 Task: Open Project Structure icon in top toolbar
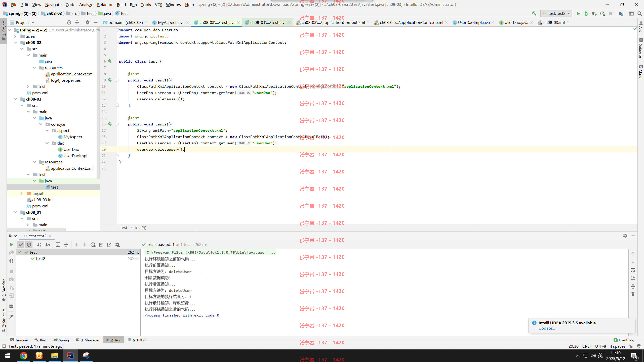click(x=621, y=14)
